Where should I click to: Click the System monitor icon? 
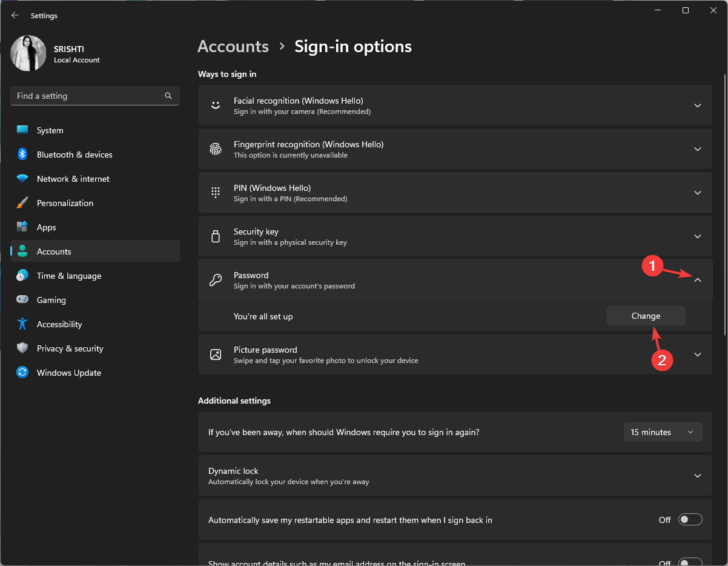[22, 130]
